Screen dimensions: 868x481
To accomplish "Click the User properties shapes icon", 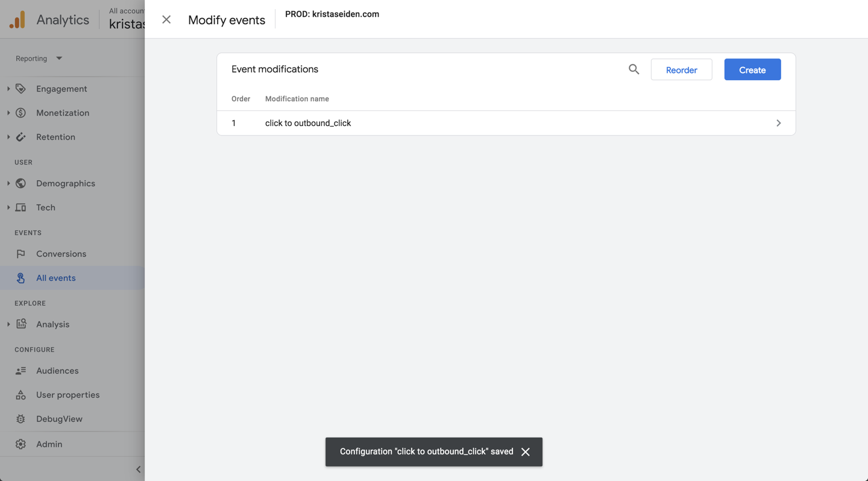I will pos(21,395).
